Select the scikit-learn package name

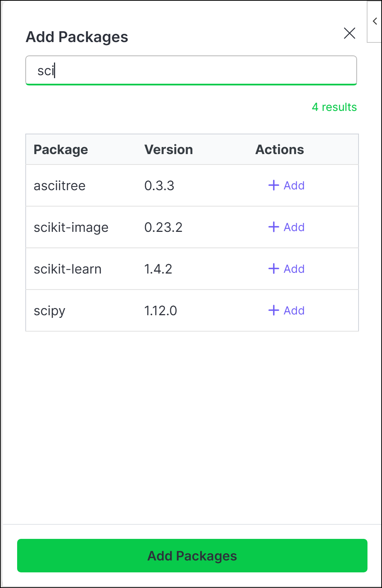pyautogui.click(x=67, y=269)
